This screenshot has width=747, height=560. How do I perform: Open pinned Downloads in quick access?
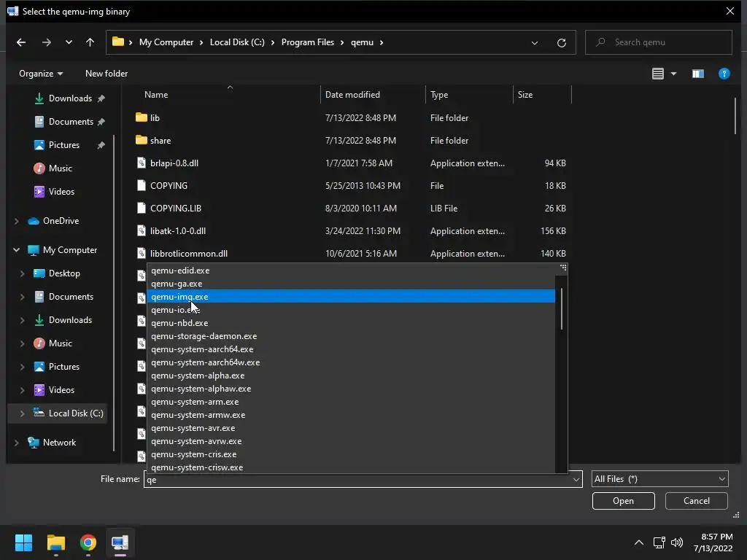tap(70, 98)
